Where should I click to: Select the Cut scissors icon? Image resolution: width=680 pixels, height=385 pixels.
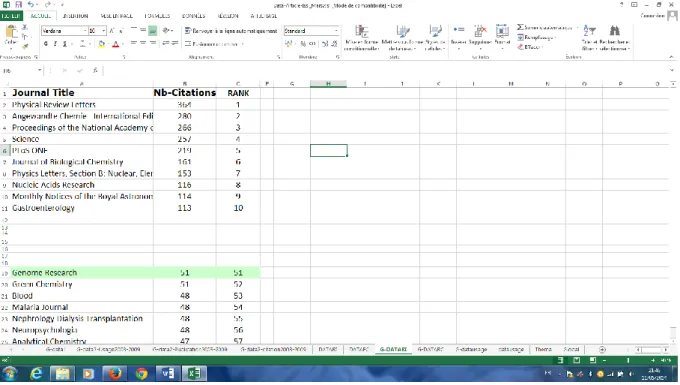[x=25, y=27]
